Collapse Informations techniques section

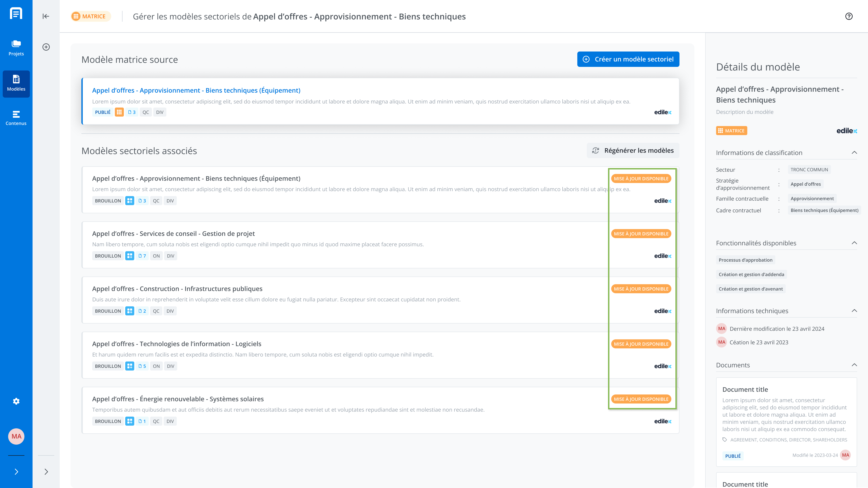854,310
